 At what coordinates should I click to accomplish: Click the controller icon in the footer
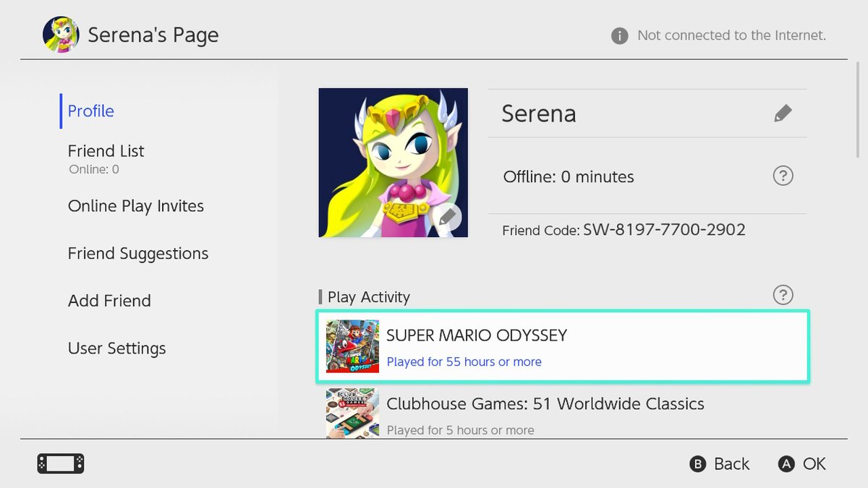61,463
